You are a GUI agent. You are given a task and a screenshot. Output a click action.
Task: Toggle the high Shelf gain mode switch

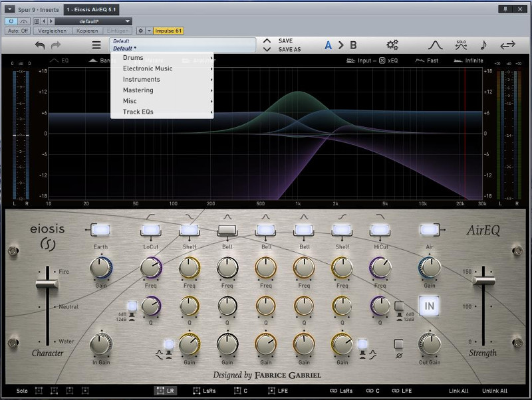pos(362,344)
